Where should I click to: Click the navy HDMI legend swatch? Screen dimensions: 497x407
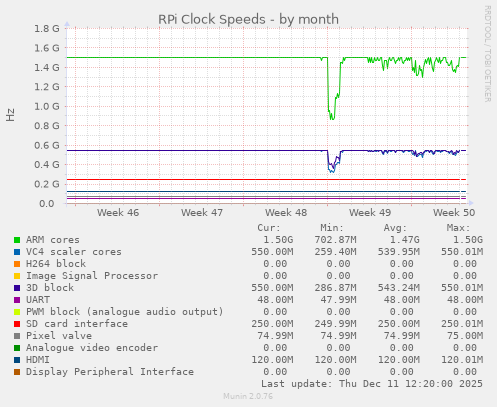click(17, 360)
